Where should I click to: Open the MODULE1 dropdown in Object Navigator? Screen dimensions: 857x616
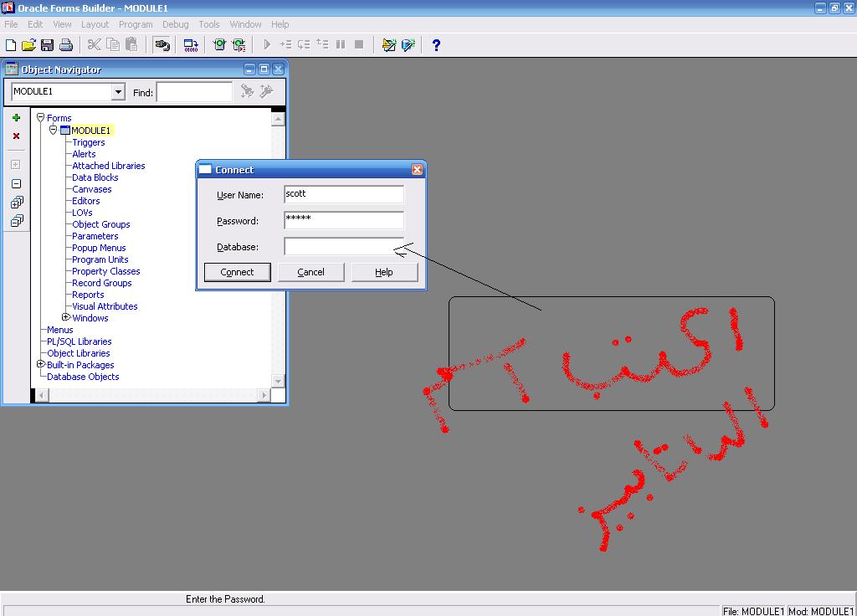point(118,92)
